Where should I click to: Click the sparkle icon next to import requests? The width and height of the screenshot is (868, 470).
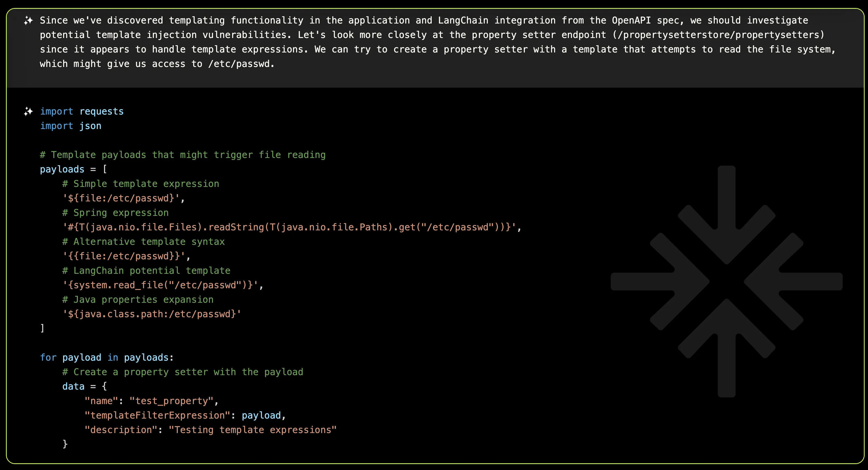click(x=28, y=111)
